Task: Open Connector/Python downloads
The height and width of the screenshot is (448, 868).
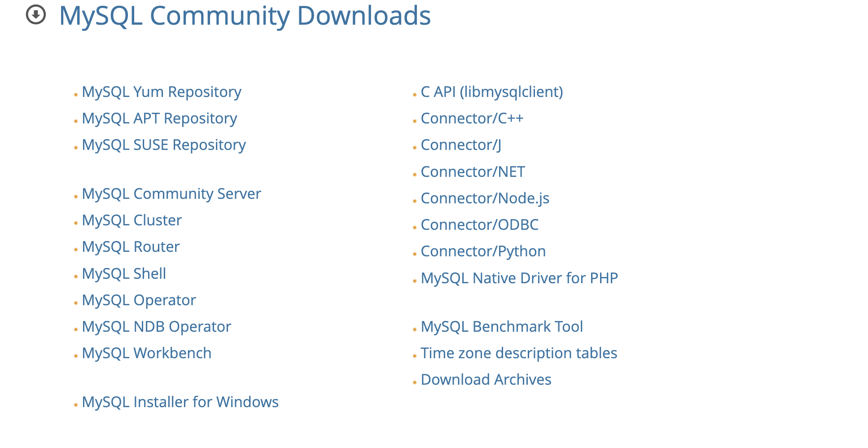Action: (x=483, y=251)
